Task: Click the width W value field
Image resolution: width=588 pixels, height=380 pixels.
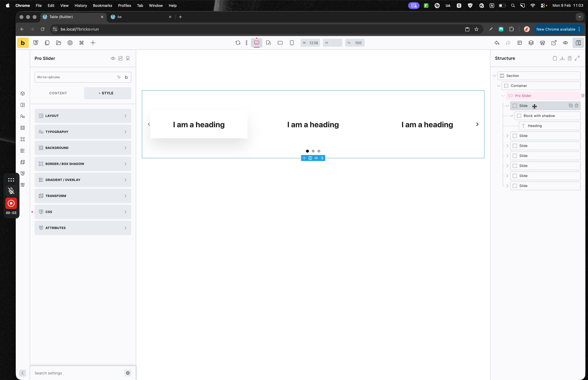Action: [314, 43]
